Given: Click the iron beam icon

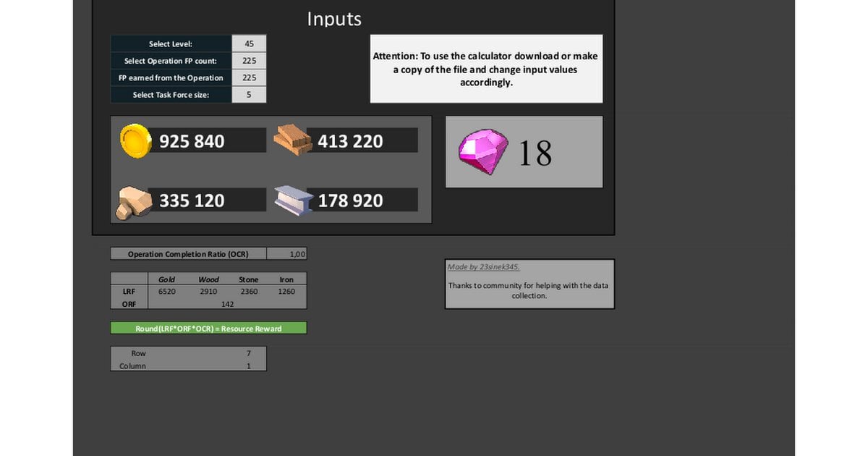Looking at the screenshot, I should point(294,200).
